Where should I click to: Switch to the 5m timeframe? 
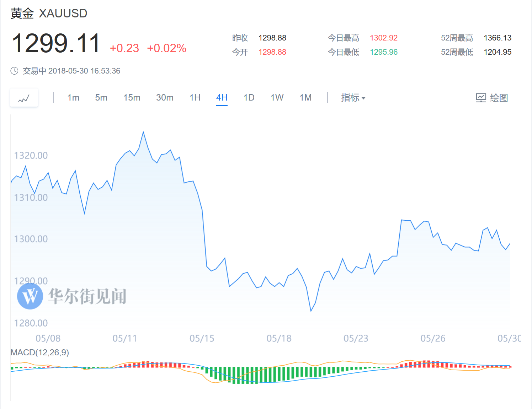pos(101,98)
